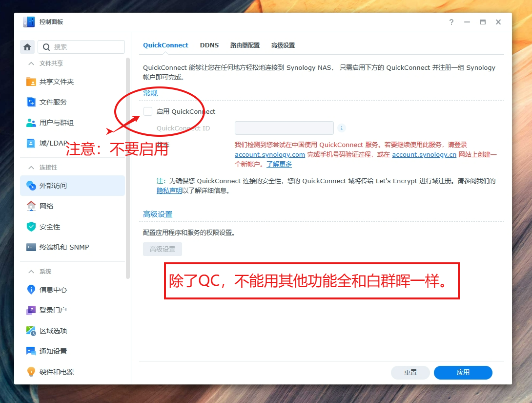The image size is (532, 403).
Task: Click inside the QuickConnect ID input field
Action: (284, 127)
